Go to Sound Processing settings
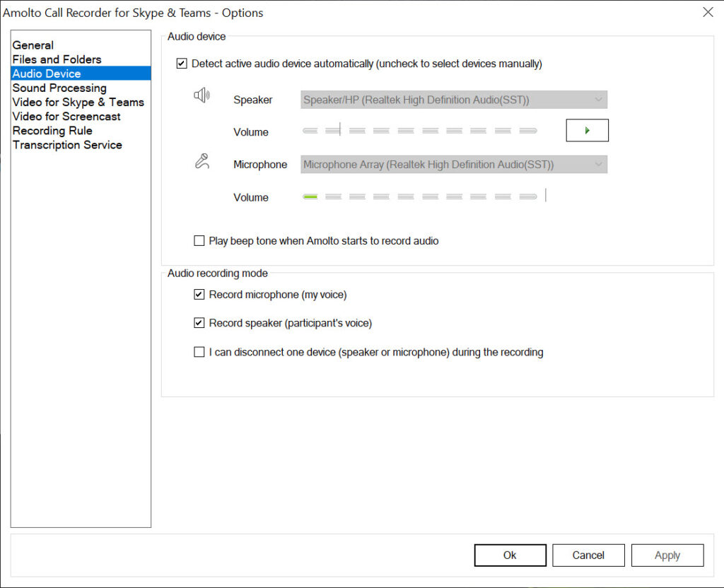Screen dimensions: 724x588 point(81,88)
